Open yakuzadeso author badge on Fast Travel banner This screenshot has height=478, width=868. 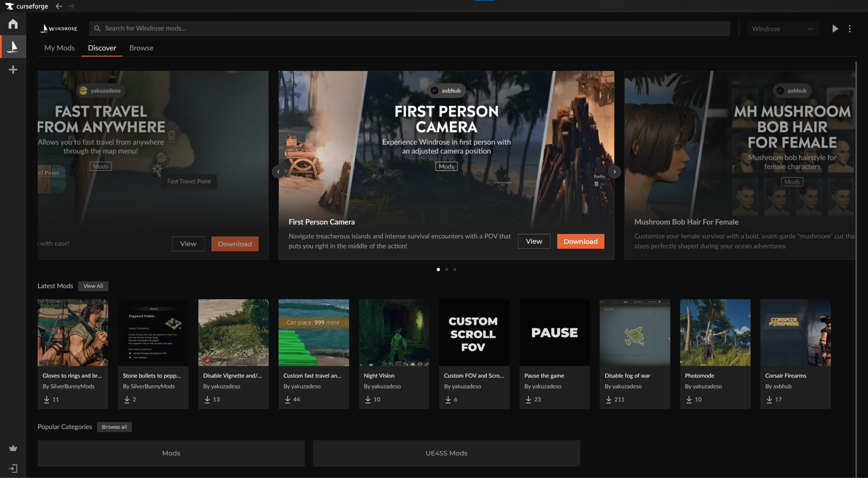coord(100,91)
